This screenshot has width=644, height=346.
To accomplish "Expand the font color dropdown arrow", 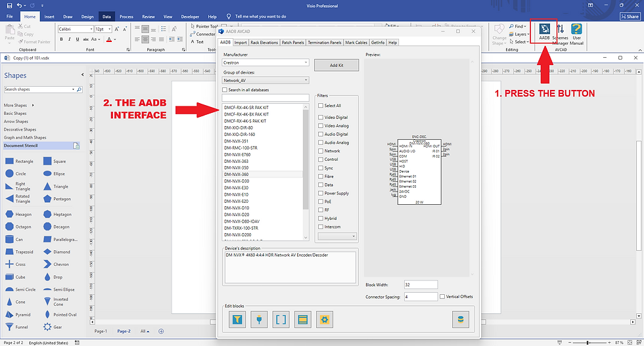I will (114, 39).
